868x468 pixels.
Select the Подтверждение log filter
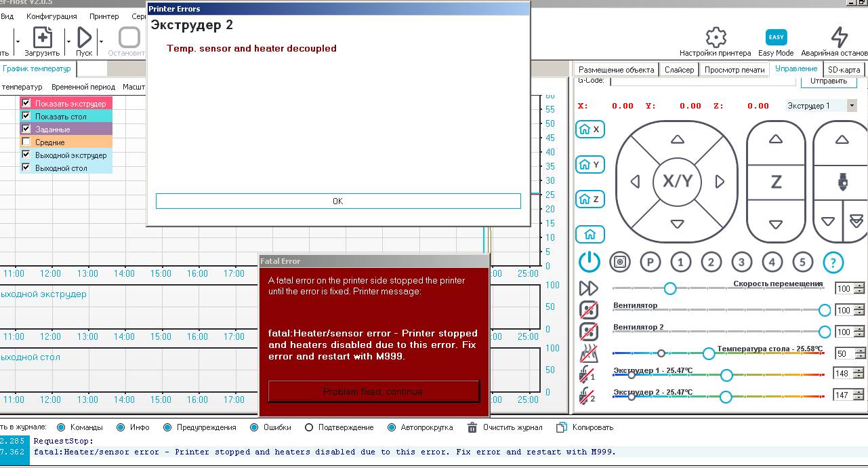(309, 427)
